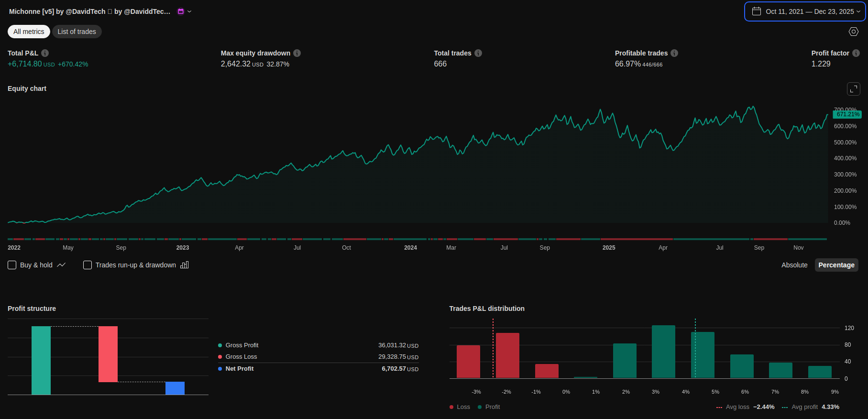The height and width of the screenshot is (419, 868).
Task: Open the strategy name dropdown chevron
Action: pos(189,11)
